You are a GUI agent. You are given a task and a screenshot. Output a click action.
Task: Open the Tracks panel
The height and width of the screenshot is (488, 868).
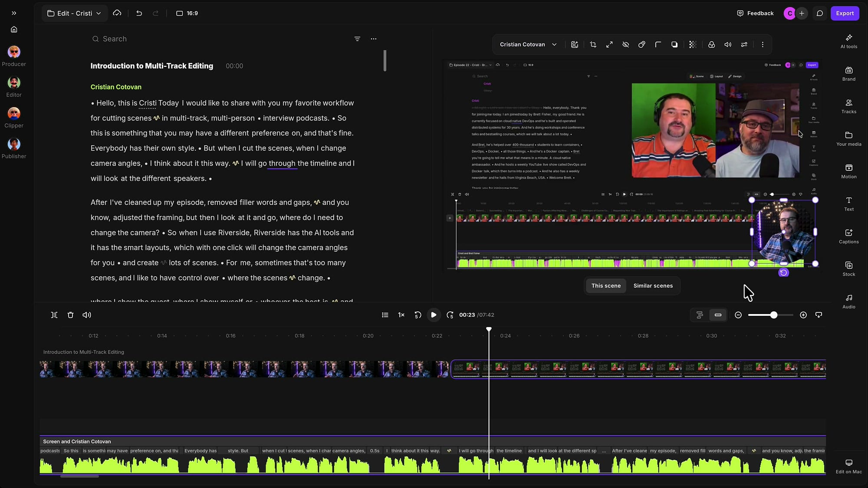pyautogui.click(x=848, y=106)
